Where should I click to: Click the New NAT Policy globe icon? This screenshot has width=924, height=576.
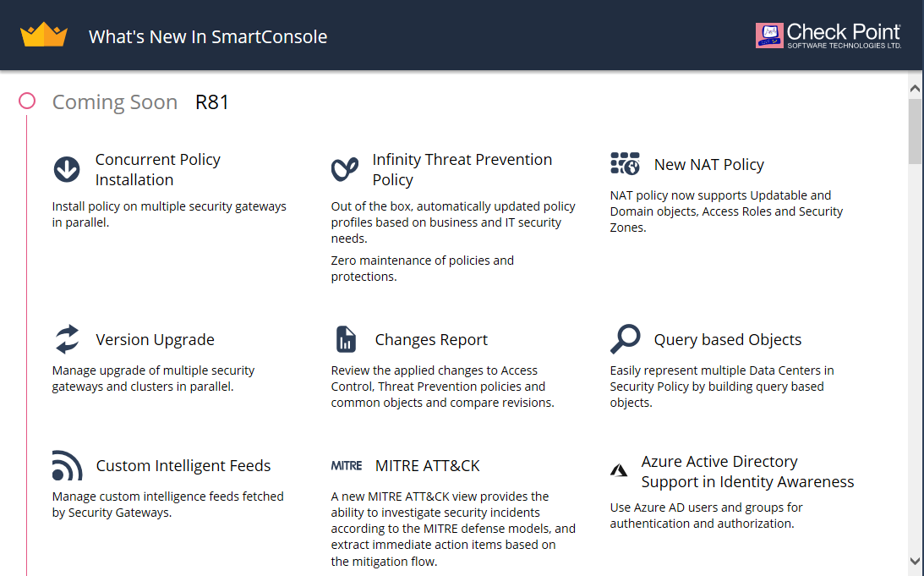pyautogui.click(x=626, y=164)
